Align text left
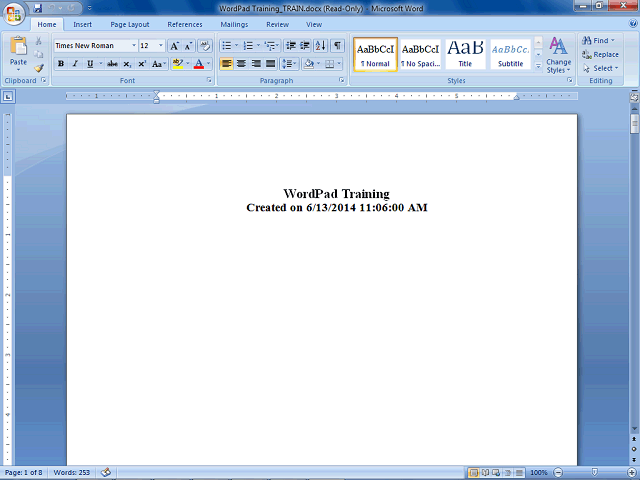The height and width of the screenshot is (480, 640). tap(227, 64)
